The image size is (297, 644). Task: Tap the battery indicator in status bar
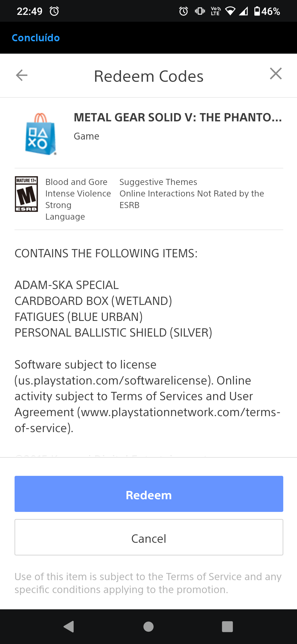267,11
